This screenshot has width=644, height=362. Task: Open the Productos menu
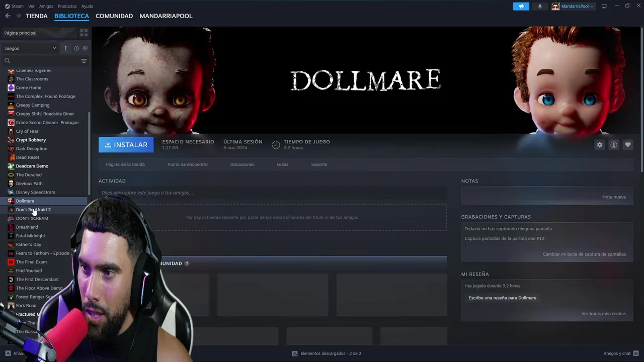coord(67,6)
